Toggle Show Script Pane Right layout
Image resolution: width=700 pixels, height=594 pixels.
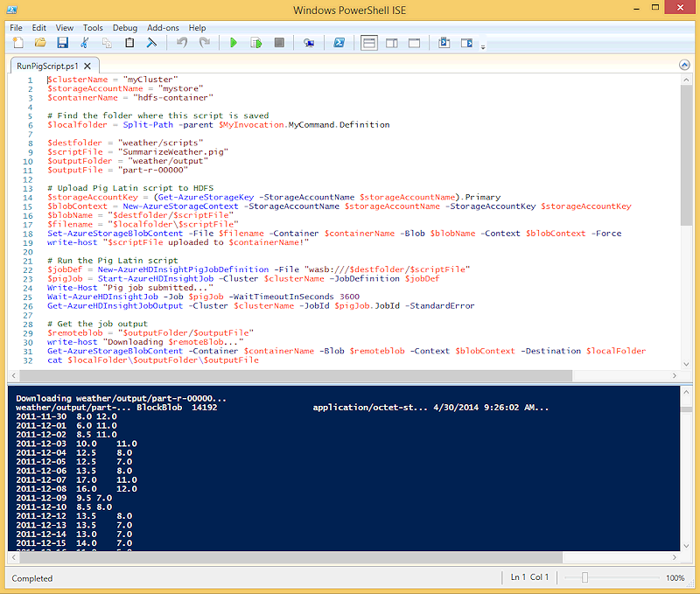391,42
